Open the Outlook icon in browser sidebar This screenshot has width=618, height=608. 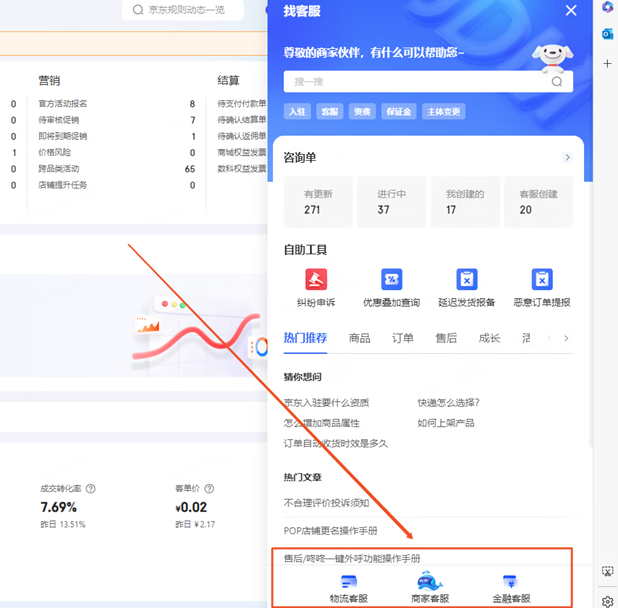click(607, 34)
